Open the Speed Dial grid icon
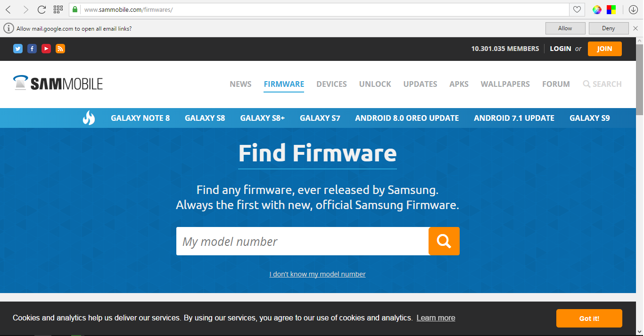The image size is (644, 336). (x=58, y=9)
